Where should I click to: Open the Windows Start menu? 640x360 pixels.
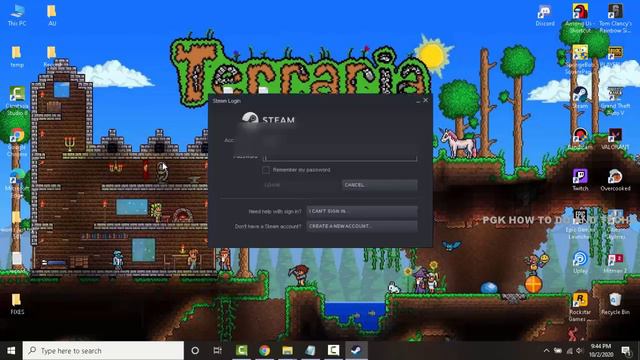pyautogui.click(x=11, y=350)
